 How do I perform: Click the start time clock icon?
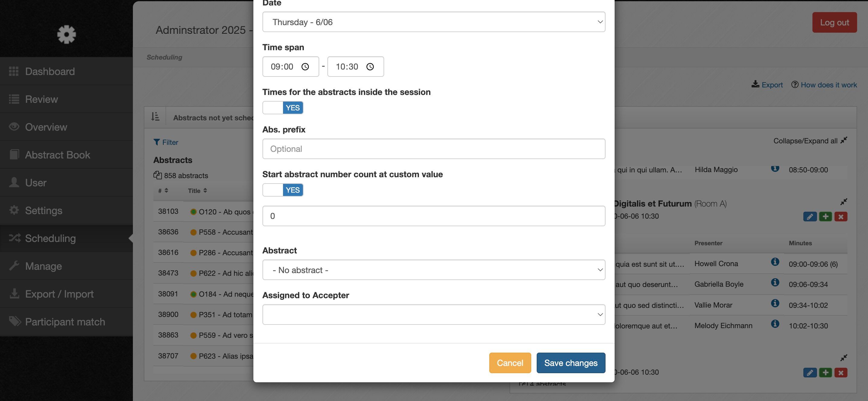305,67
